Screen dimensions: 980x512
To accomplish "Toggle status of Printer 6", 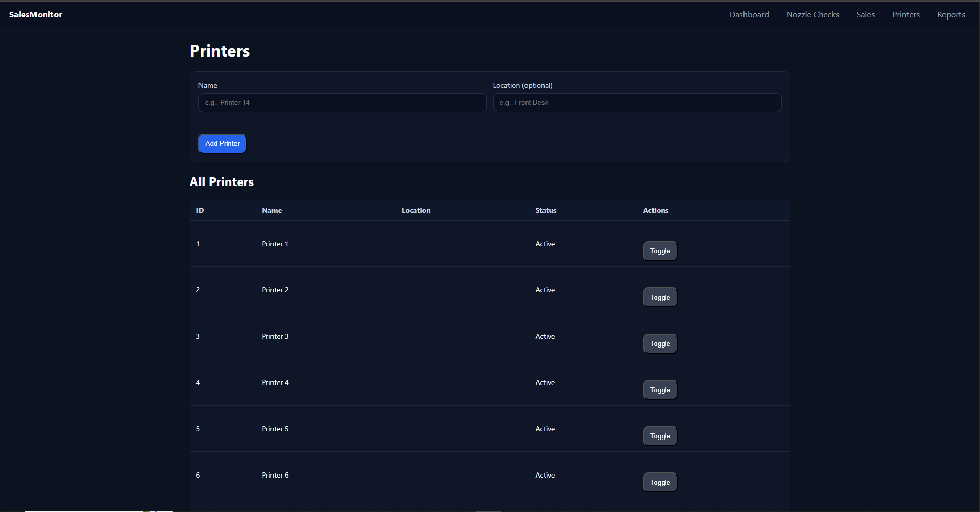I will (x=660, y=483).
